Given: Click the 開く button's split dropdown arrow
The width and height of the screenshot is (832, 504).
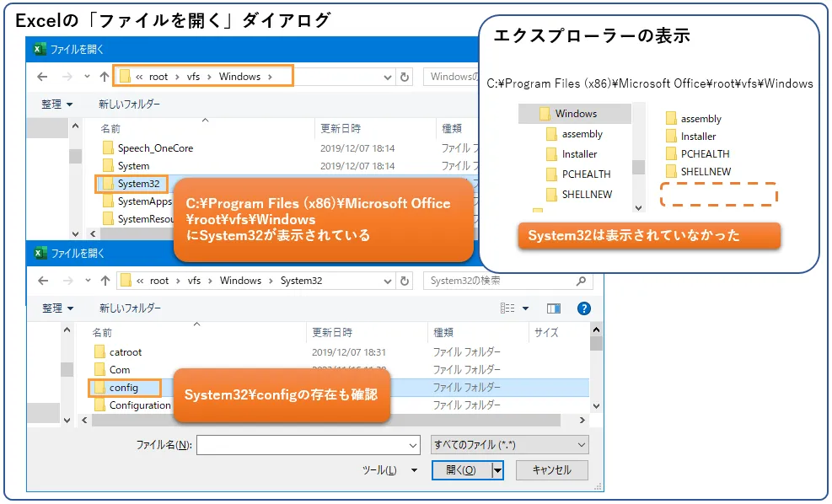Looking at the screenshot, I should 497,470.
